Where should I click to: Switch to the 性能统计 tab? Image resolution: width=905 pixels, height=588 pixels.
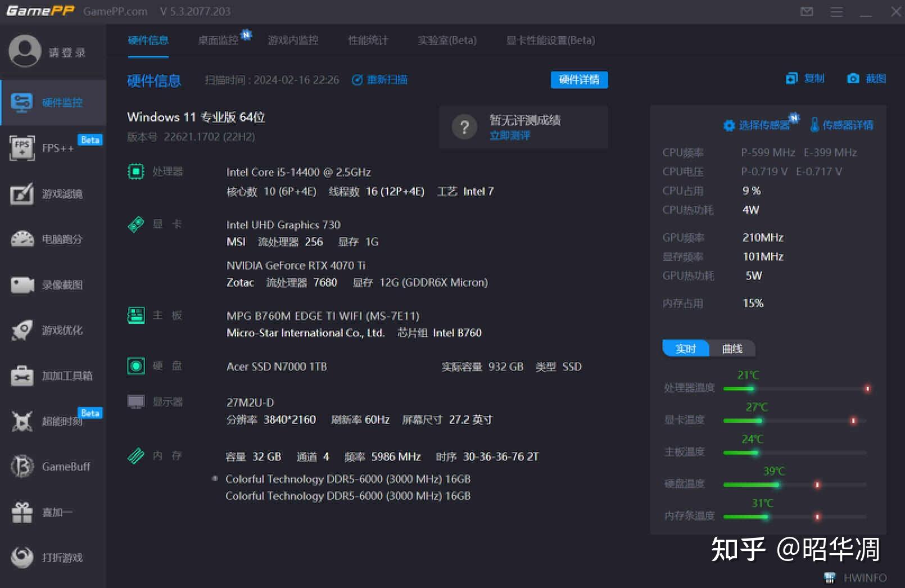pyautogui.click(x=368, y=40)
